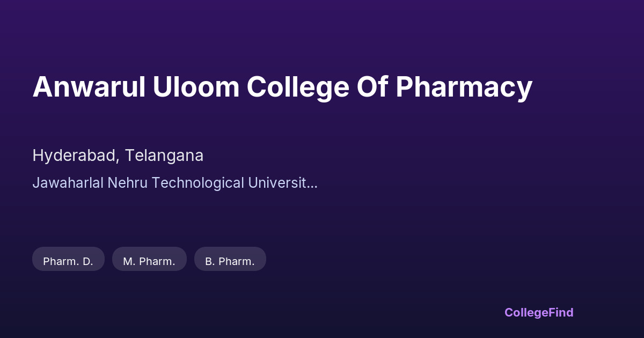Open the CollegeFind brand logo
This screenshot has width=644, height=338.
point(538,312)
